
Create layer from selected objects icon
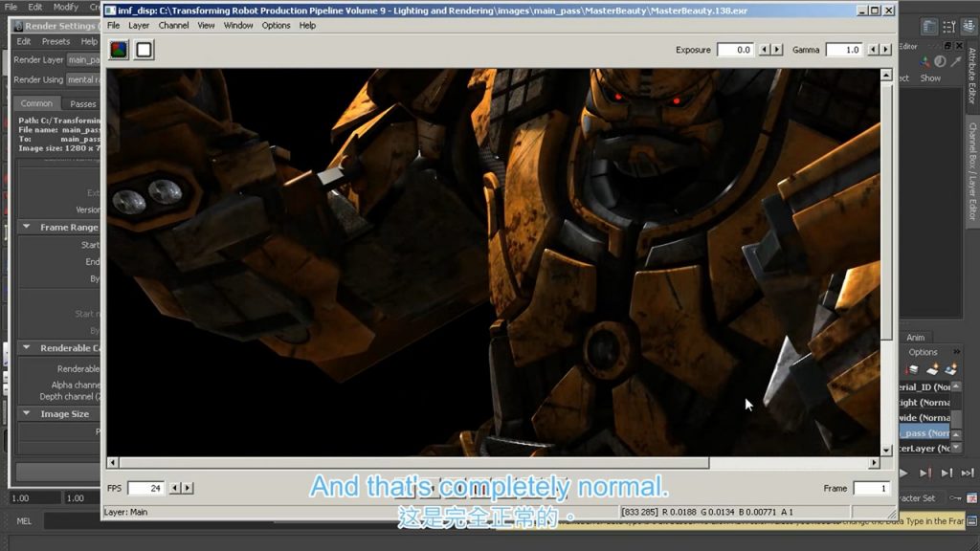pyautogui.click(x=951, y=370)
